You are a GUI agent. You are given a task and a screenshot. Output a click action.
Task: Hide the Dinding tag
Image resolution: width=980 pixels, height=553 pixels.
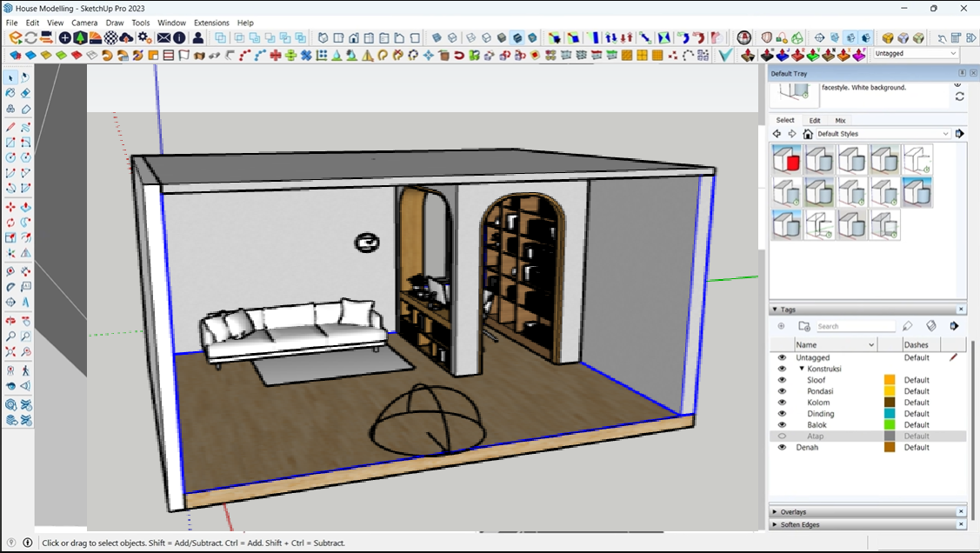(782, 414)
